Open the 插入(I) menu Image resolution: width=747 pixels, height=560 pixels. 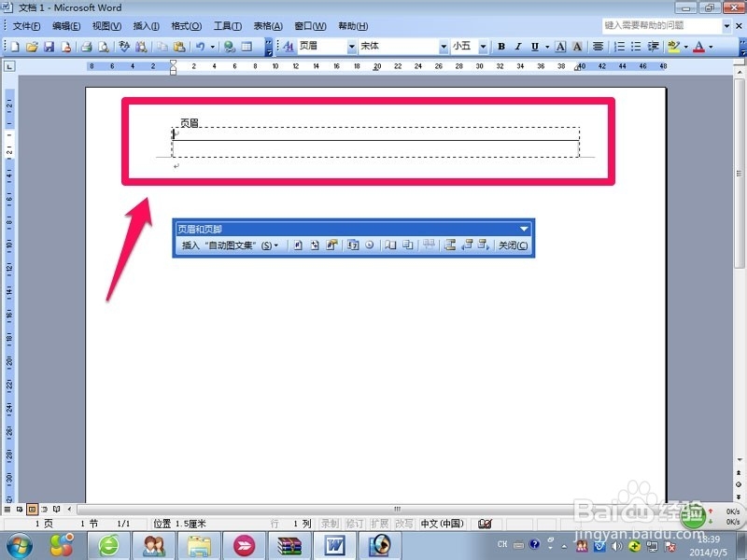click(x=146, y=26)
